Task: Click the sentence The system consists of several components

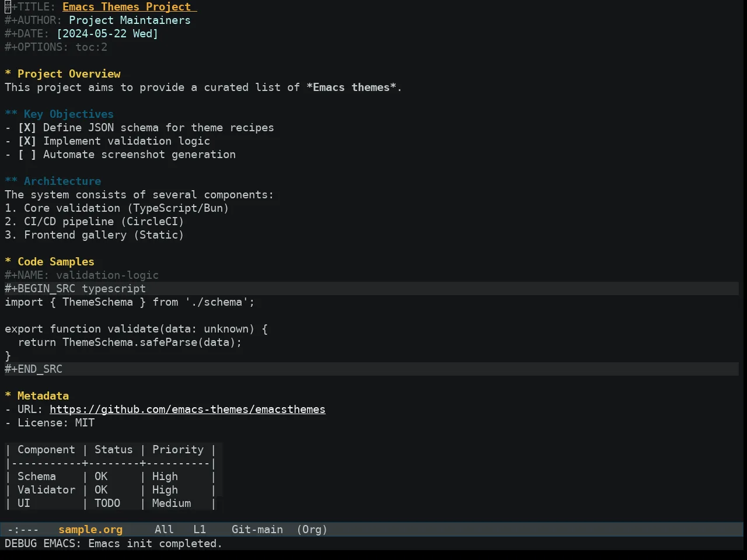Action: pos(139,195)
